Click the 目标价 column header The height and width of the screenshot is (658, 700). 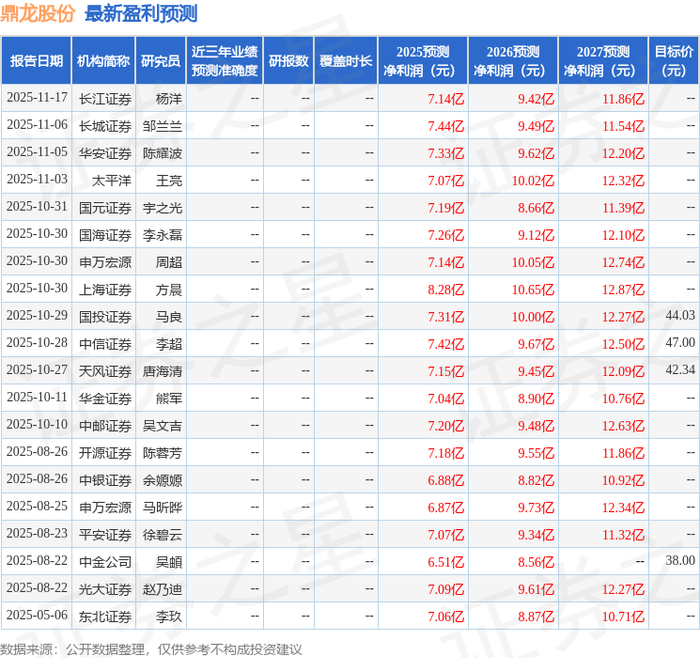point(674,61)
